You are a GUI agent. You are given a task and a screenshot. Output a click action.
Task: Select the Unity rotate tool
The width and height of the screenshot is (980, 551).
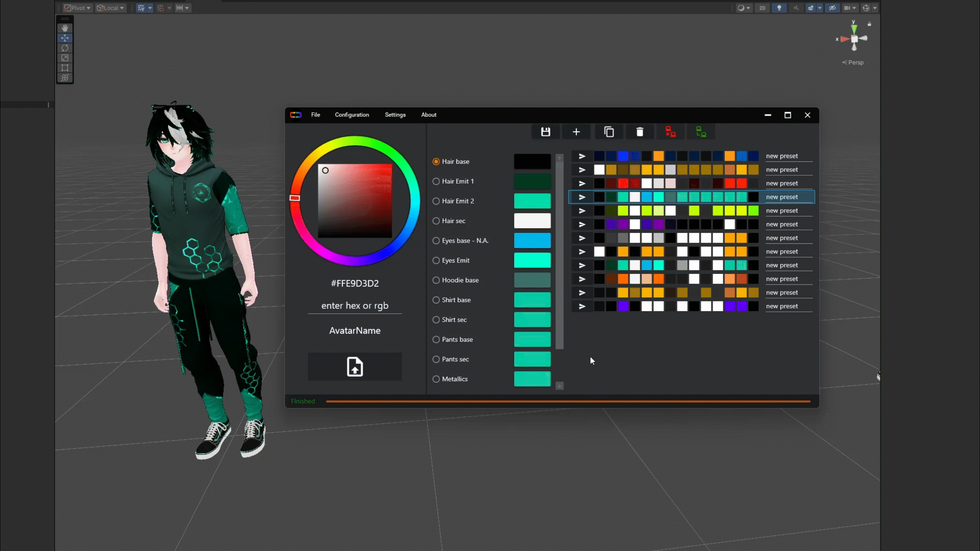(x=65, y=48)
